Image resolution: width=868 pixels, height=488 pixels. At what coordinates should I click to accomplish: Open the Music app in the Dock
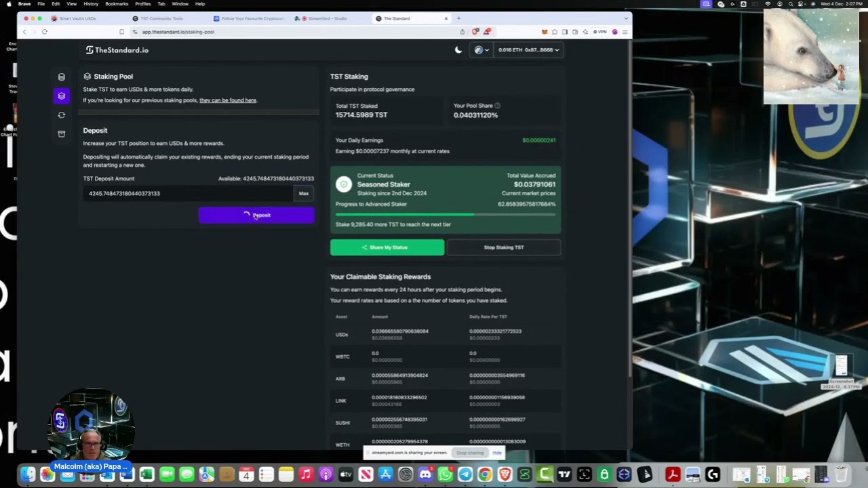click(306, 474)
